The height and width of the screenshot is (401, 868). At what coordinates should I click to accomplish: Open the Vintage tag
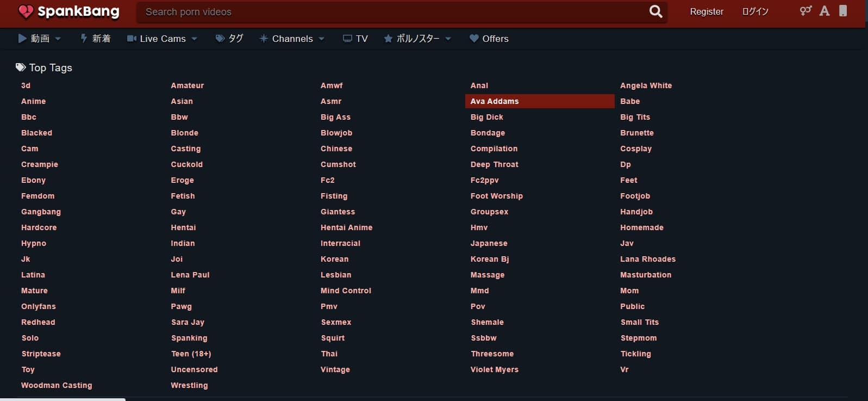point(335,369)
